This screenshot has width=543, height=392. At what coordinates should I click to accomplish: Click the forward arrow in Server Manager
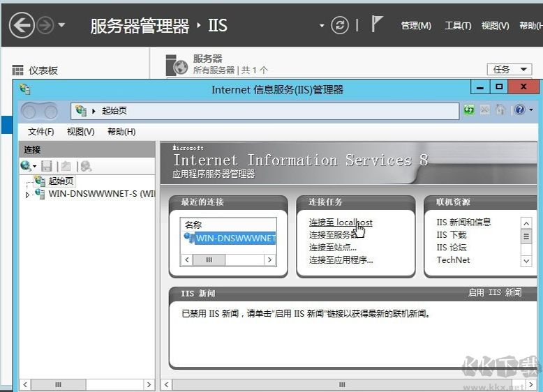tap(45, 25)
